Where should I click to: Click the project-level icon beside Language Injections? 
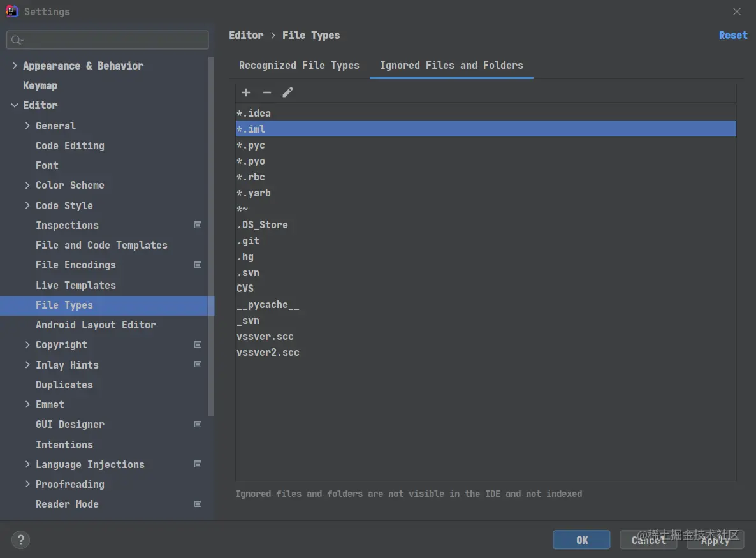[x=198, y=464]
